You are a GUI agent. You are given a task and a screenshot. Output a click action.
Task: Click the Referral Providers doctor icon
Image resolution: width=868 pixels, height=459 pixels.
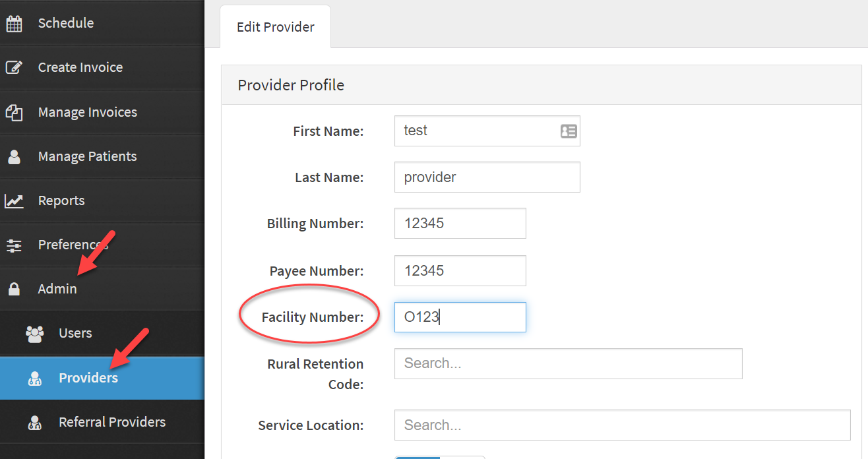35,422
